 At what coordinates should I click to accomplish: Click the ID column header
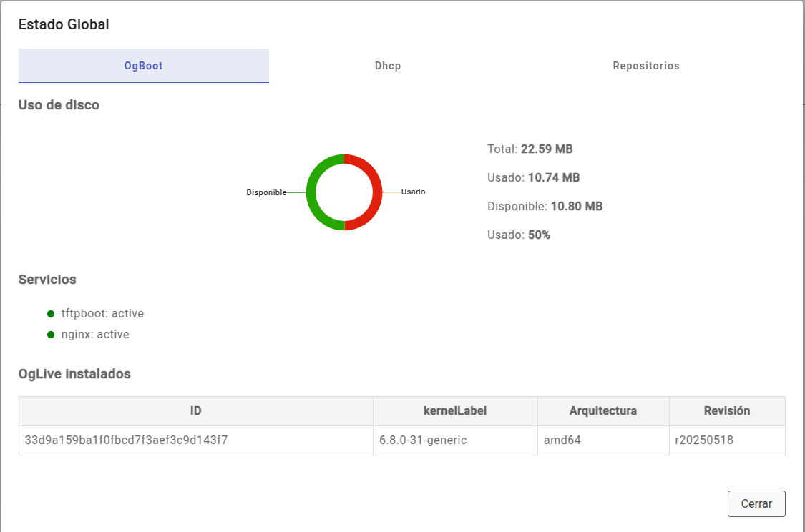pos(195,411)
